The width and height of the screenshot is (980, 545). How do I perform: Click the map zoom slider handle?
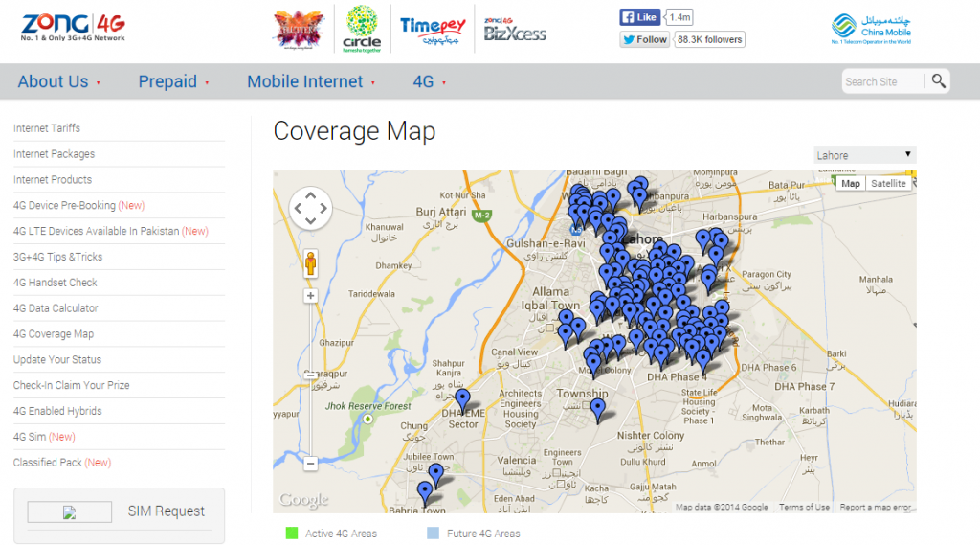tap(311, 375)
